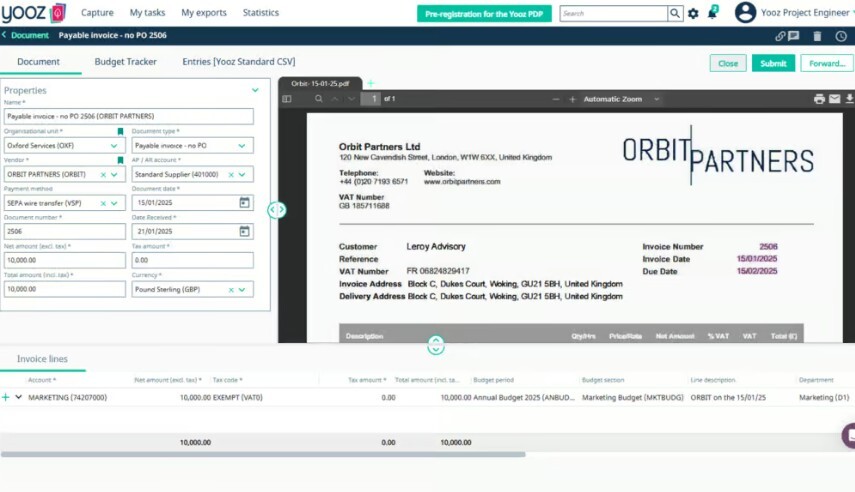
Task: Open the Vendor dropdown arrow
Action: click(114, 175)
